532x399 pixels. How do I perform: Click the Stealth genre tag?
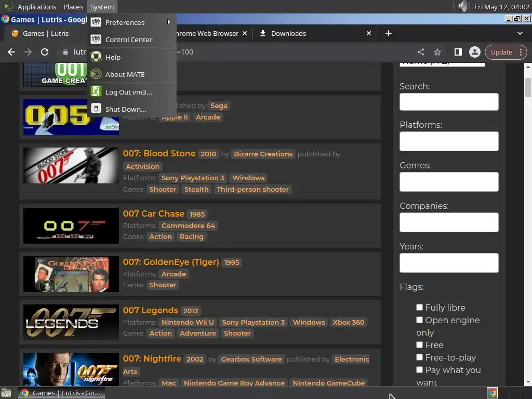click(196, 189)
